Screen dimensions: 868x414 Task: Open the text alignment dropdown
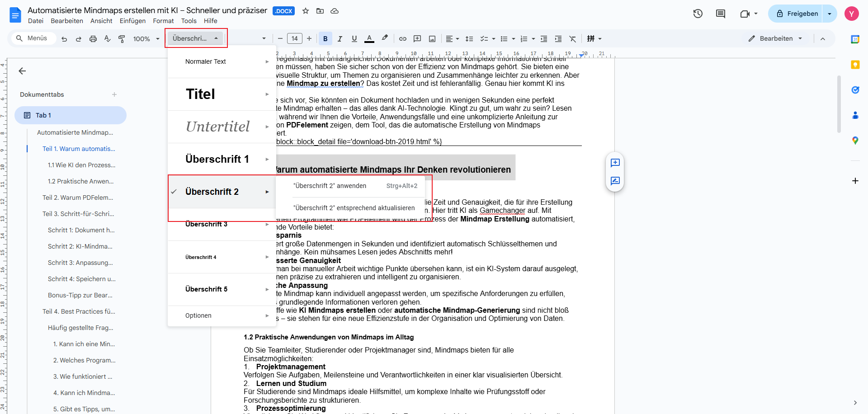pyautogui.click(x=453, y=39)
